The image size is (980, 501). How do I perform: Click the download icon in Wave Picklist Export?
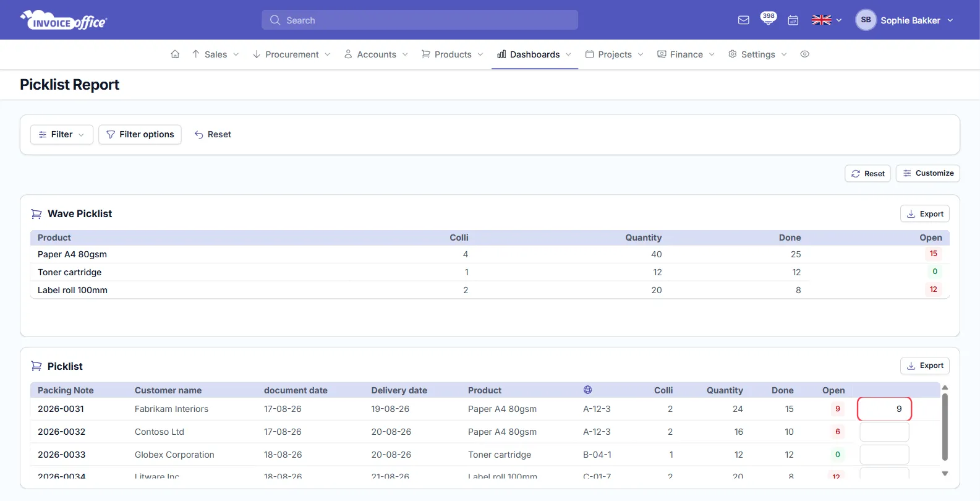[x=911, y=214]
